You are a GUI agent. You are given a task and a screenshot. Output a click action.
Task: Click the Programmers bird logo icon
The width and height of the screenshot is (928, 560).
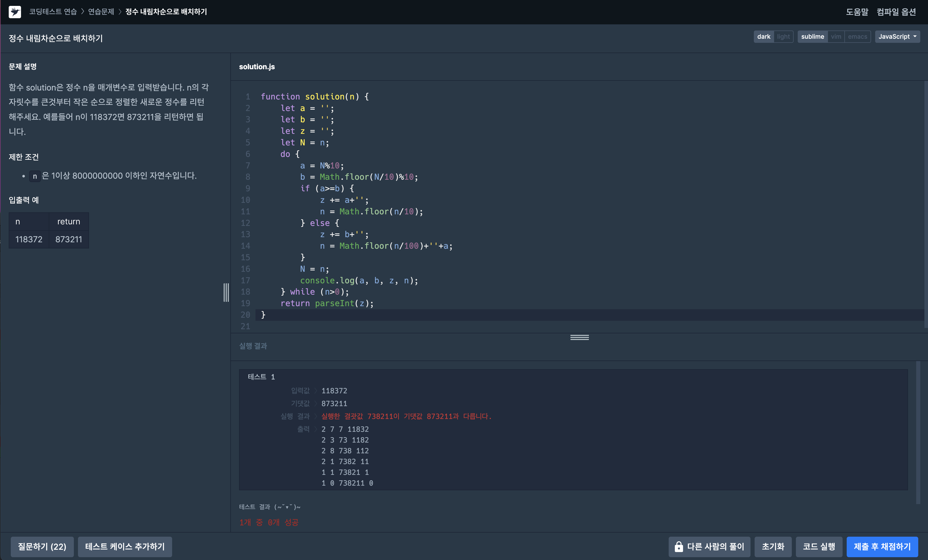[x=15, y=12]
